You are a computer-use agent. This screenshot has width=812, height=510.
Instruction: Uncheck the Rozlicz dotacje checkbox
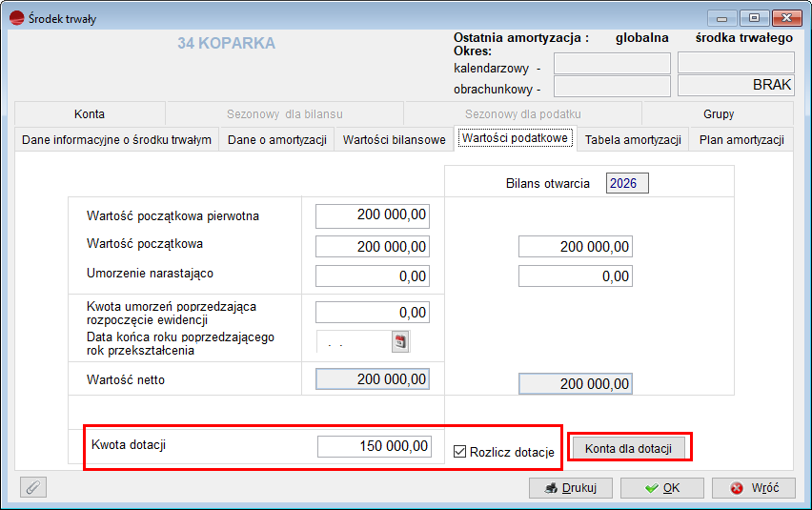point(460,452)
